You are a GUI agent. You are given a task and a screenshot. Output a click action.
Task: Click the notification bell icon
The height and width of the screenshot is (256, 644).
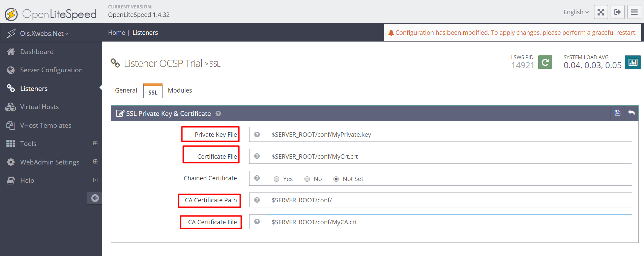coord(391,33)
